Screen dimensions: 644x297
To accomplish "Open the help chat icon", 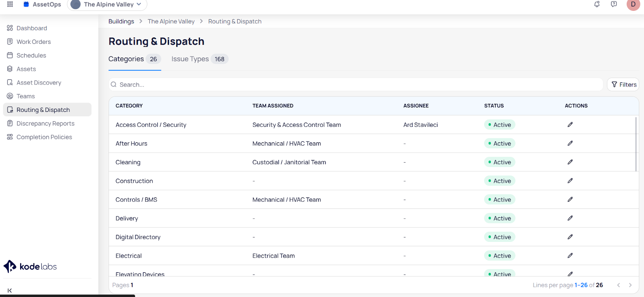I will (x=614, y=4).
